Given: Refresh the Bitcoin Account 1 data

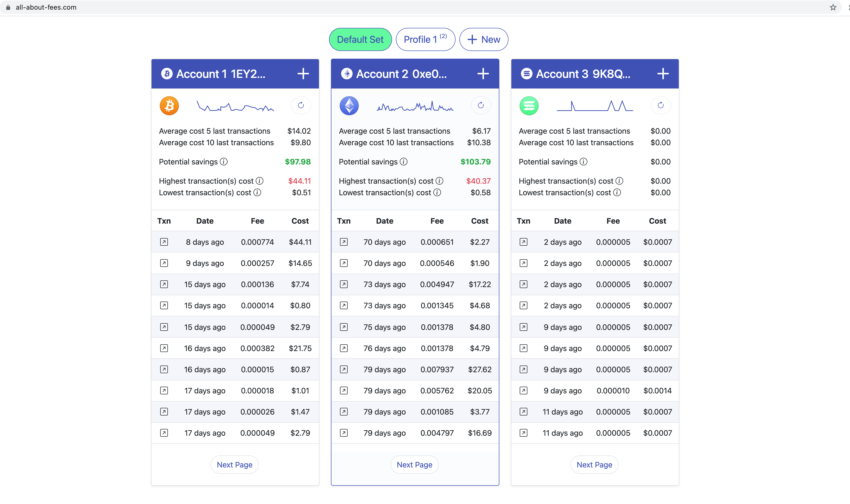Looking at the screenshot, I should click(x=301, y=105).
